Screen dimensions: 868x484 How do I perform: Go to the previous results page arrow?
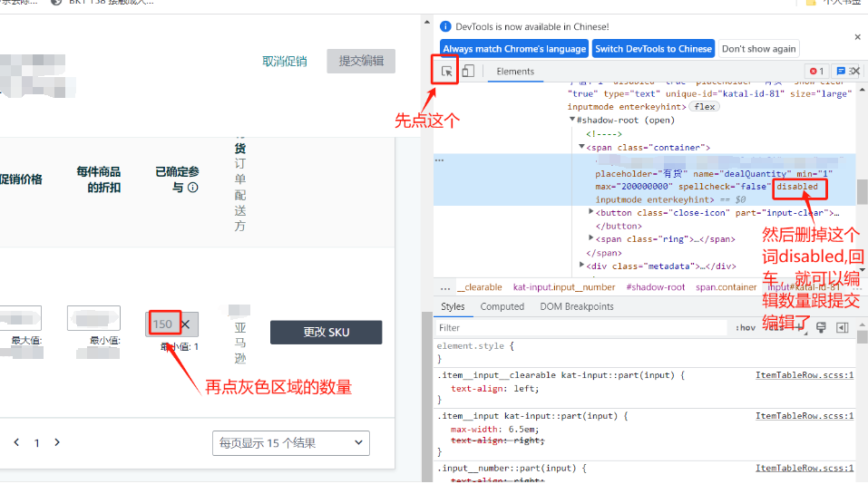coord(16,442)
